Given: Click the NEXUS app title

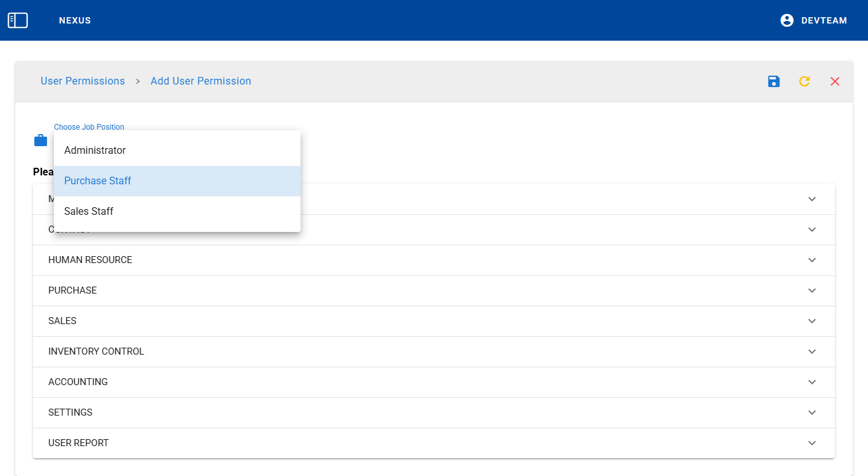Looking at the screenshot, I should point(75,20).
